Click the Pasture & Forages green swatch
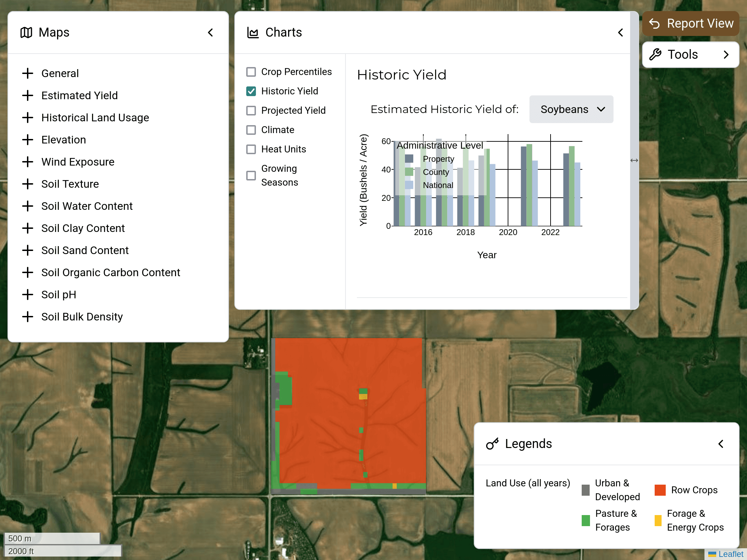The width and height of the screenshot is (747, 560). 585,521
